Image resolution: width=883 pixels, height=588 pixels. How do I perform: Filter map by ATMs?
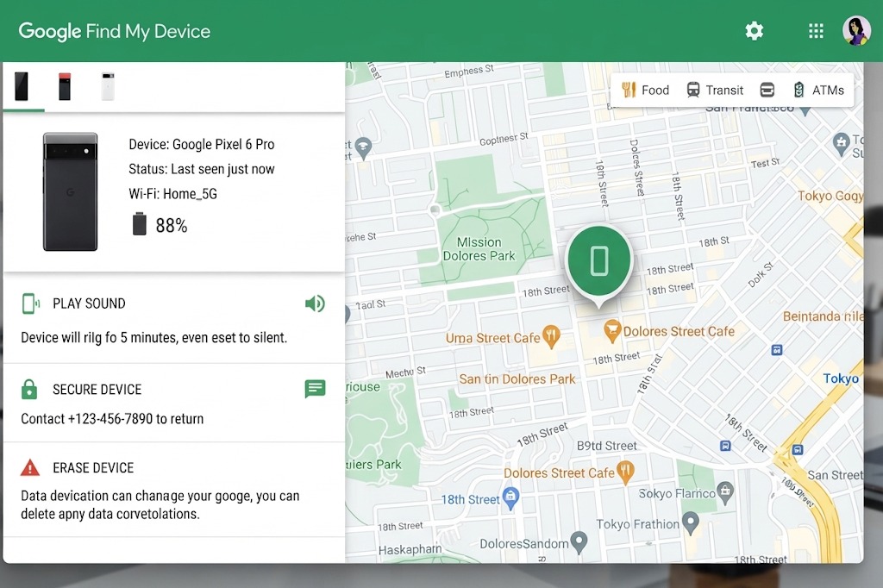818,91
